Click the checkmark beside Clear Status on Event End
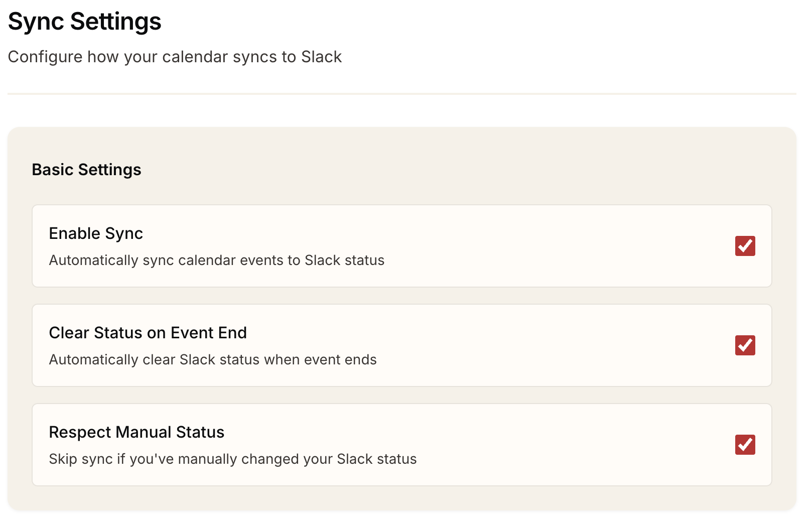Image resolution: width=812 pixels, height=523 pixels. coord(745,345)
